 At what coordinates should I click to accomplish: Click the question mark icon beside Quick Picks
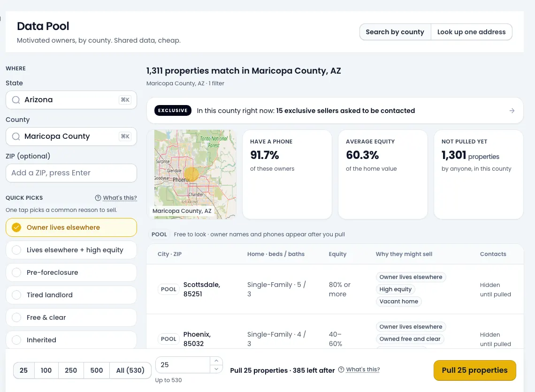click(98, 198)
